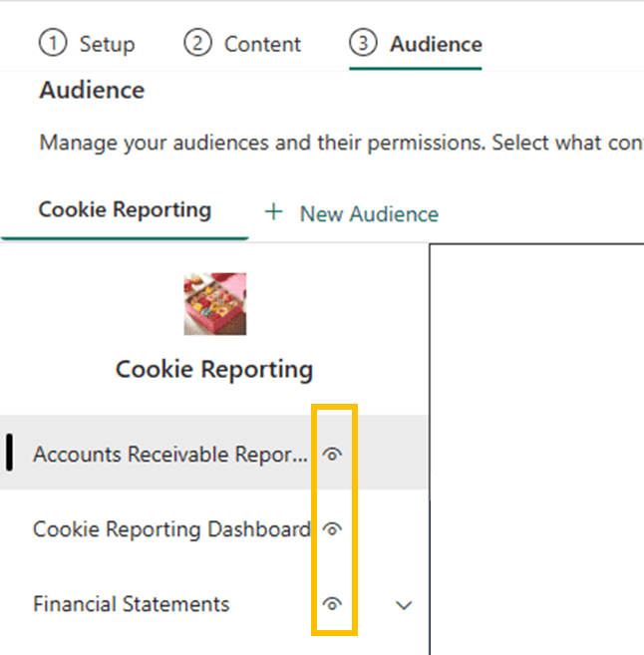
Task: Switch to the Cookie Reporting audience tab
Action: [125, 210]
